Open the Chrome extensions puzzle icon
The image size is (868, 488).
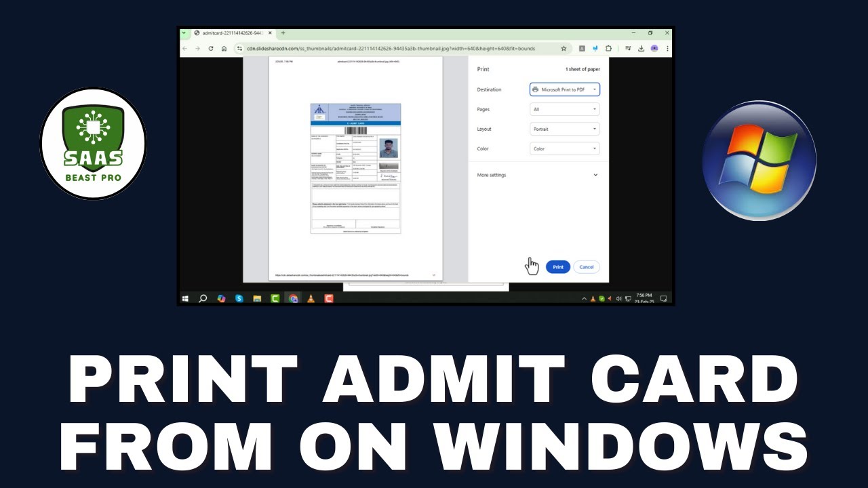coord(608,49)
